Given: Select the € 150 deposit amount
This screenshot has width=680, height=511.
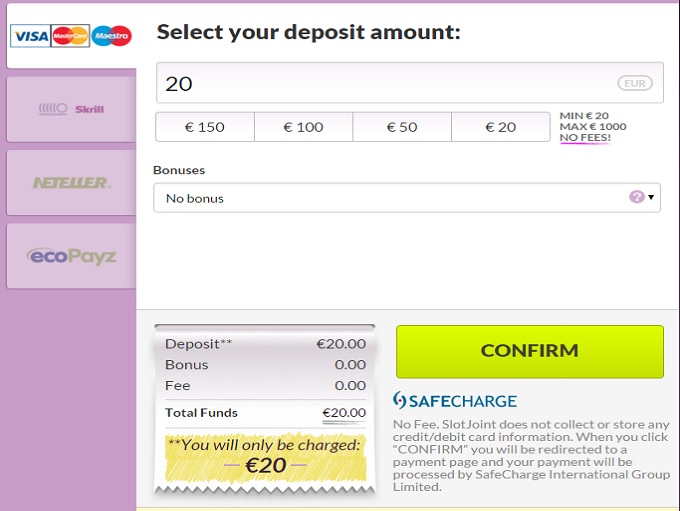Looking at the screenshot, I should (205, 127).
